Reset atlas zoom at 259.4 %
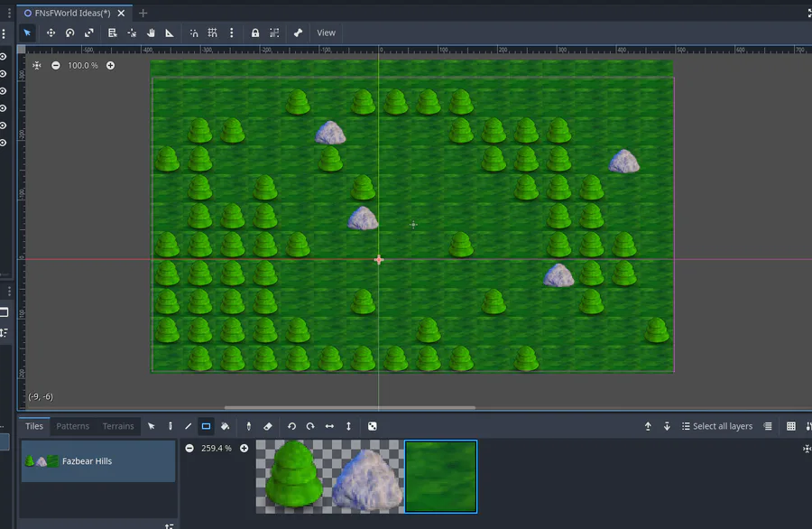The image size is (812, 529). click(x=217, y=448)
